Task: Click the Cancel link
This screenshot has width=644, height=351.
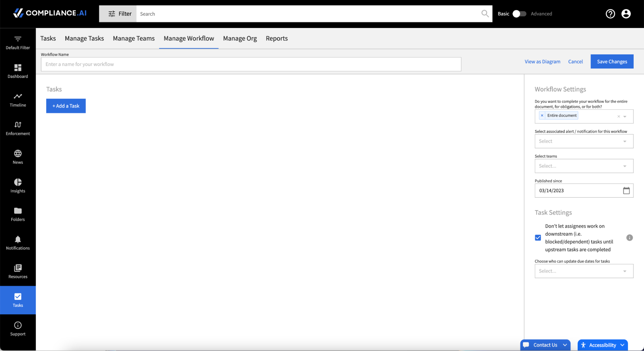Action: click(x=575, y=62)
